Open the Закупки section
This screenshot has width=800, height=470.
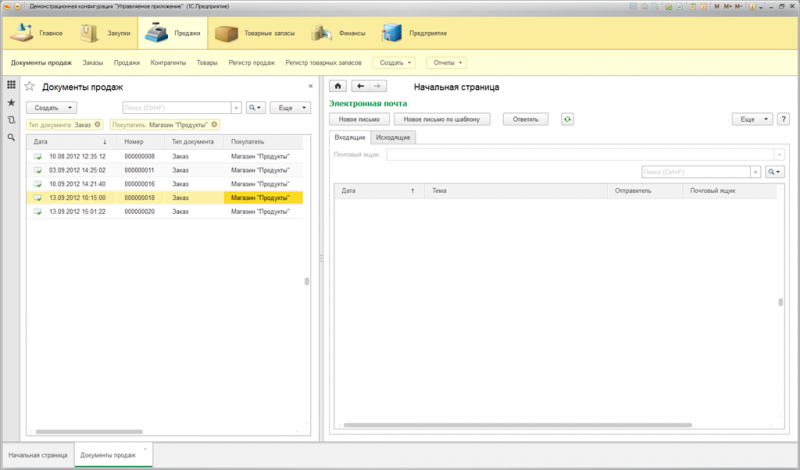(105, 33)
